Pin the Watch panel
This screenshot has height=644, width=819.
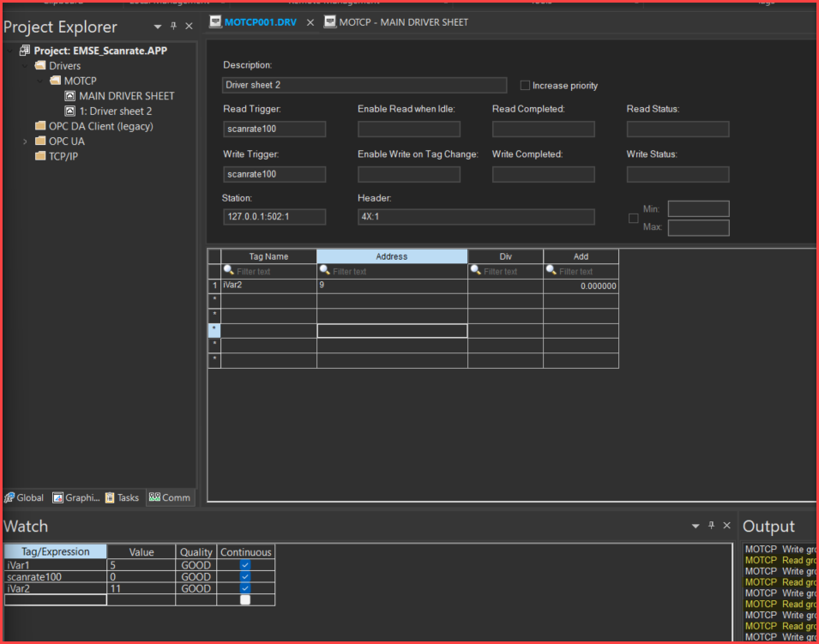coord(711,526)
